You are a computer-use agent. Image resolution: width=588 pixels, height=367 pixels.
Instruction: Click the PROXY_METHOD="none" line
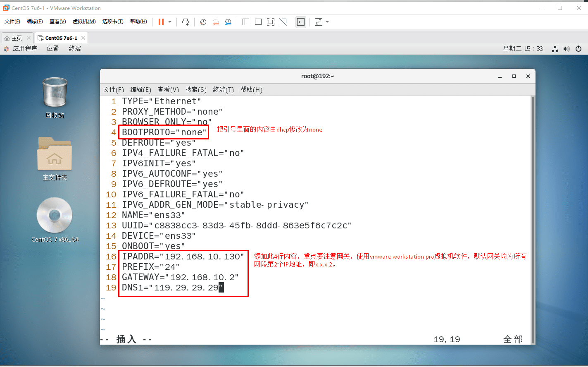click(172, 112)
